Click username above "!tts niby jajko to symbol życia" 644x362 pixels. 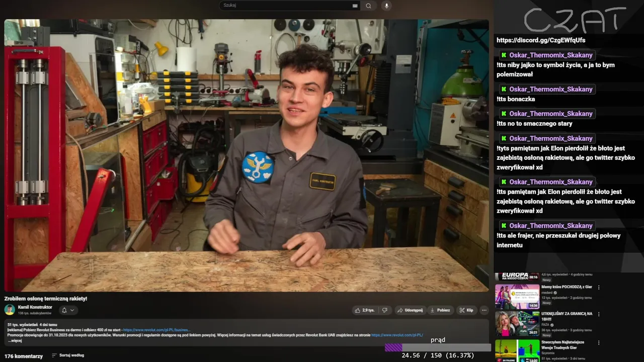click(x=551, y=55)
